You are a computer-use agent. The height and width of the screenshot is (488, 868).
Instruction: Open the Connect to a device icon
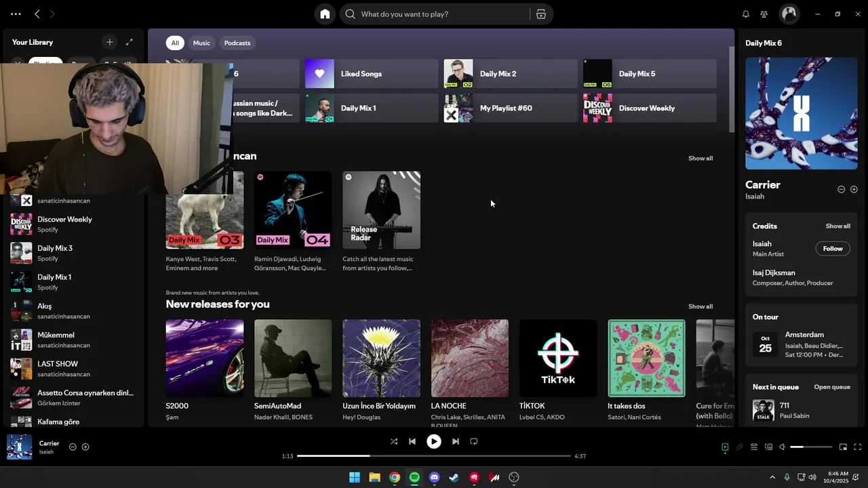tap(768, 447)
